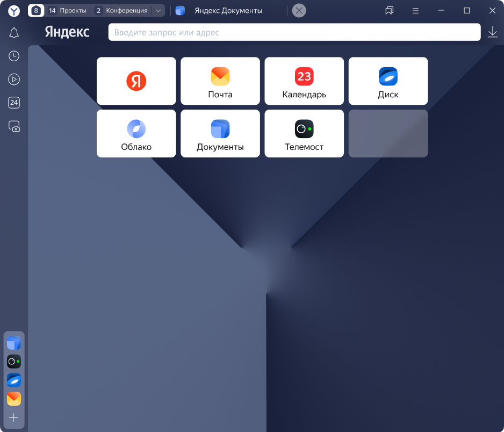Screen dimensions: 504x432
Task: Click the empty tile placeholder
Action: point(388,133)
